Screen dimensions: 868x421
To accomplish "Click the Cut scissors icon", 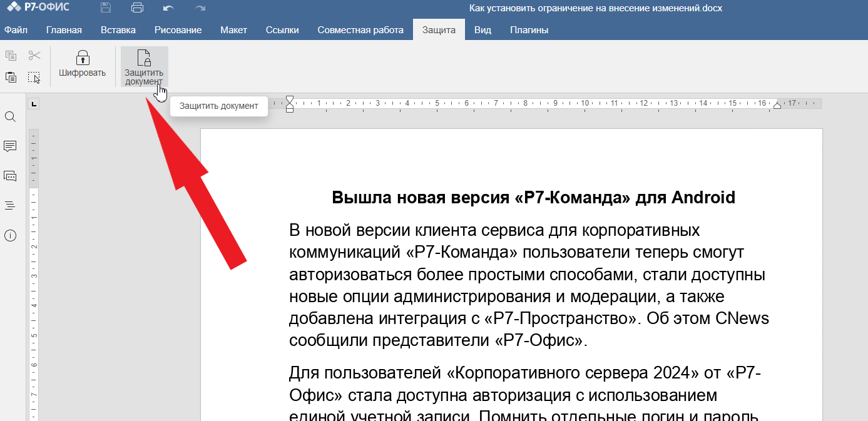I will pyautogui.click(x=34, y=56).
